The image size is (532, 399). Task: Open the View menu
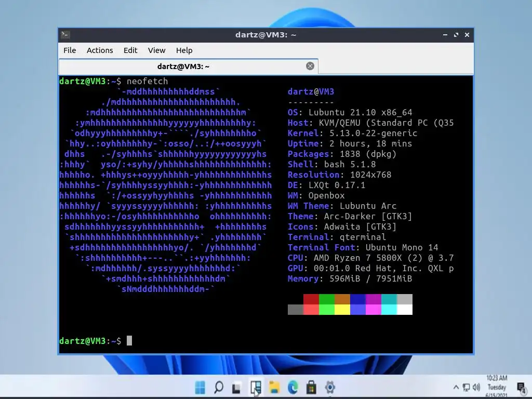[156, 50]
